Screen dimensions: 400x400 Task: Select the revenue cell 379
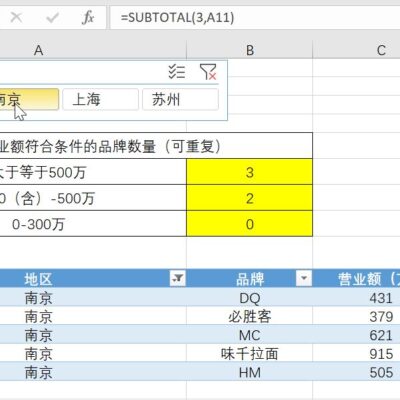point(356,316)
